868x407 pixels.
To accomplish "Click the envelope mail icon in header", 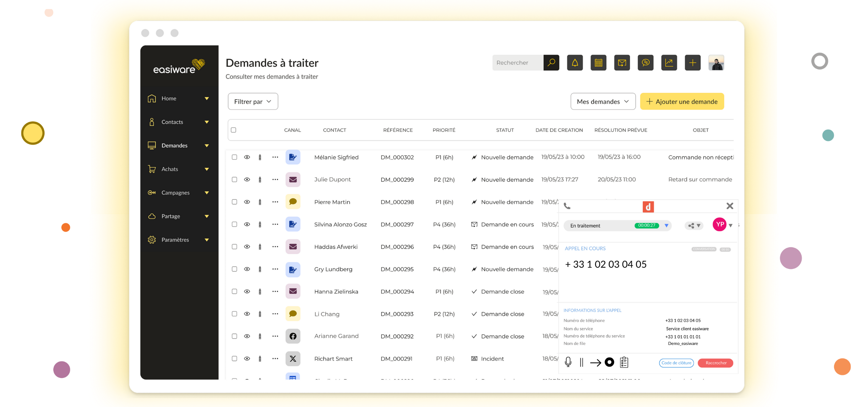I will click(622, 63).
